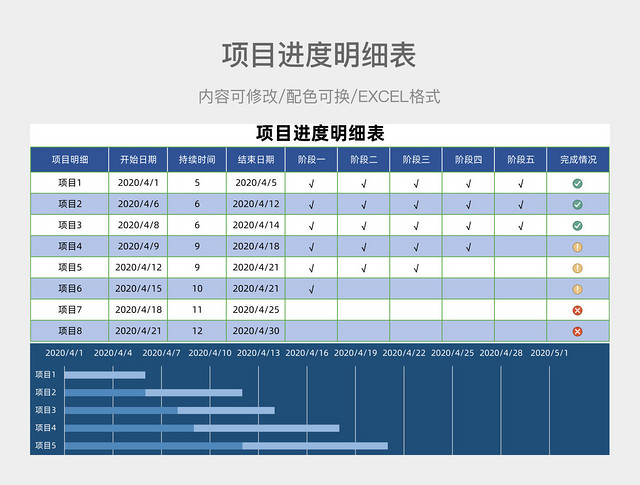This screenshot has width=640, height=485.
Task: Click the 项目4 cell in the table
Action: pyautogui.click(x=69, y=247)
